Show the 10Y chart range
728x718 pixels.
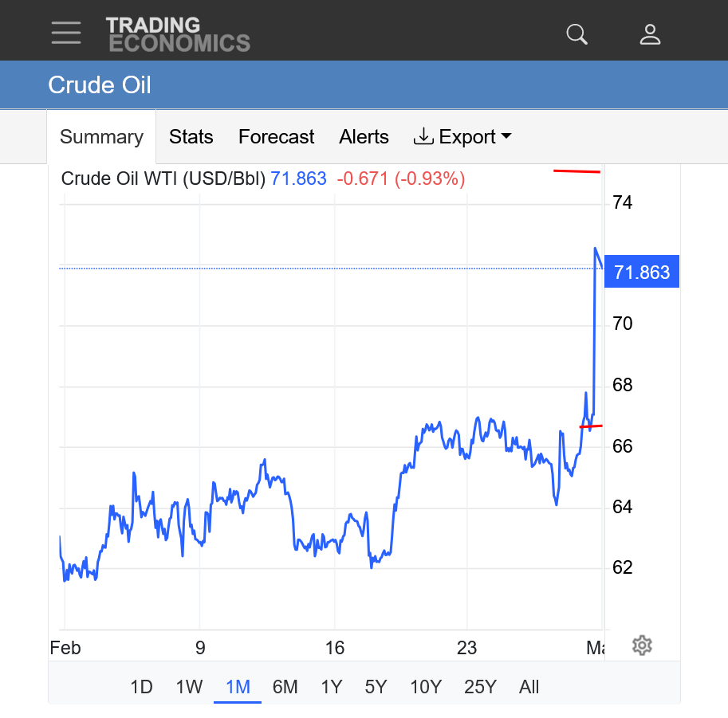pyautogui.click(x=426, y=687)
